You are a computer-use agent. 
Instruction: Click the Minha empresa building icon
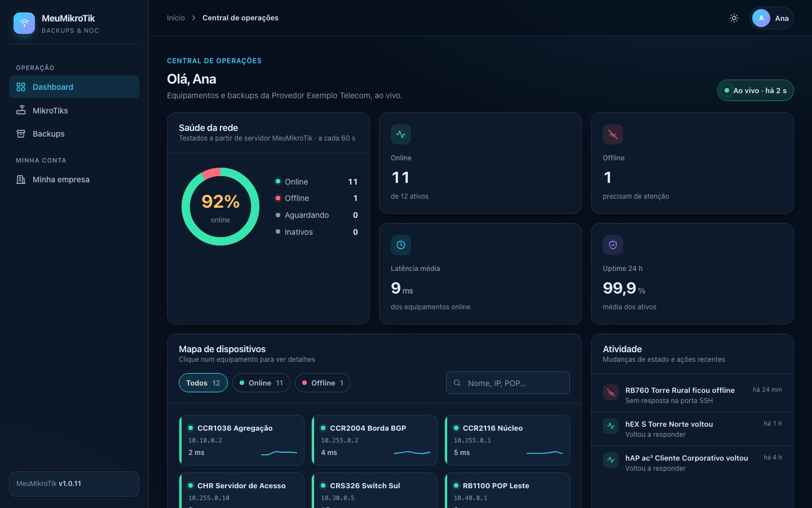tap(21, 179)
